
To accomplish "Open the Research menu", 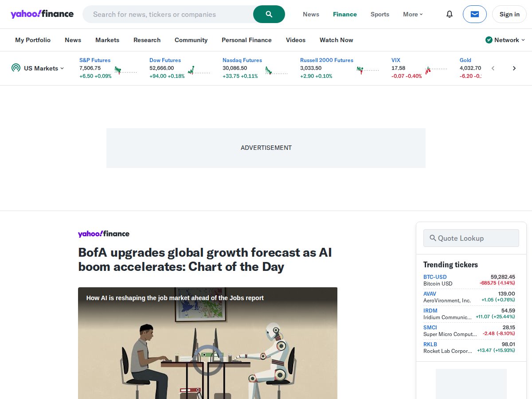I will (x=147, y=40).
